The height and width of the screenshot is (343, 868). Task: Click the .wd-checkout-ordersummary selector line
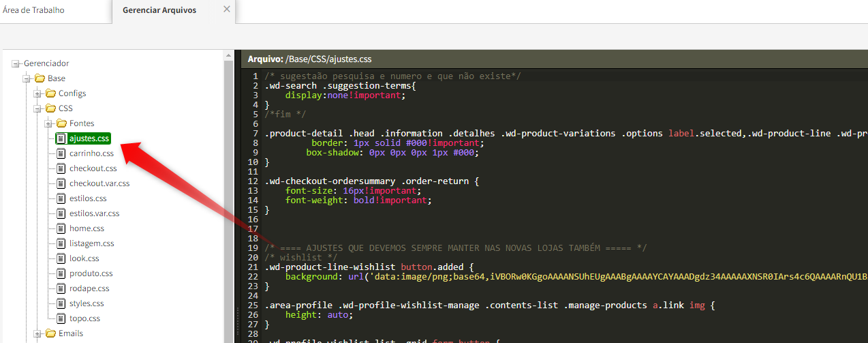(372, 181)
